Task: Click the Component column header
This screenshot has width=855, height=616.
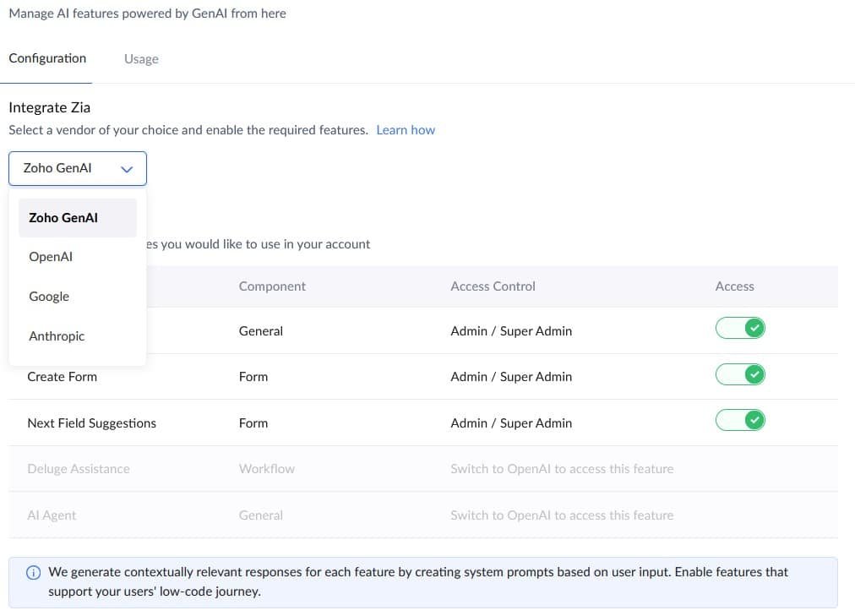Action: 272,286
